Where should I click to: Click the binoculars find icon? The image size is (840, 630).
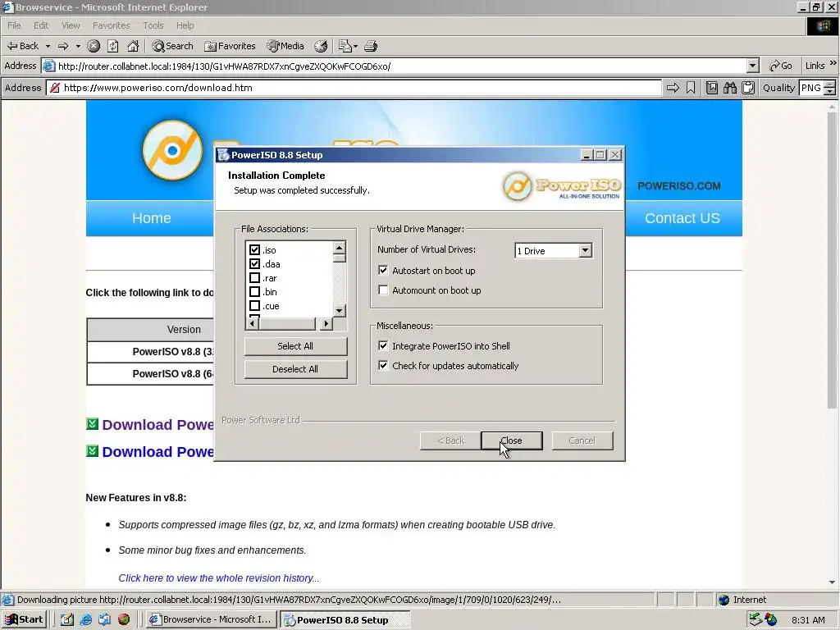click(x=729, y=88)
